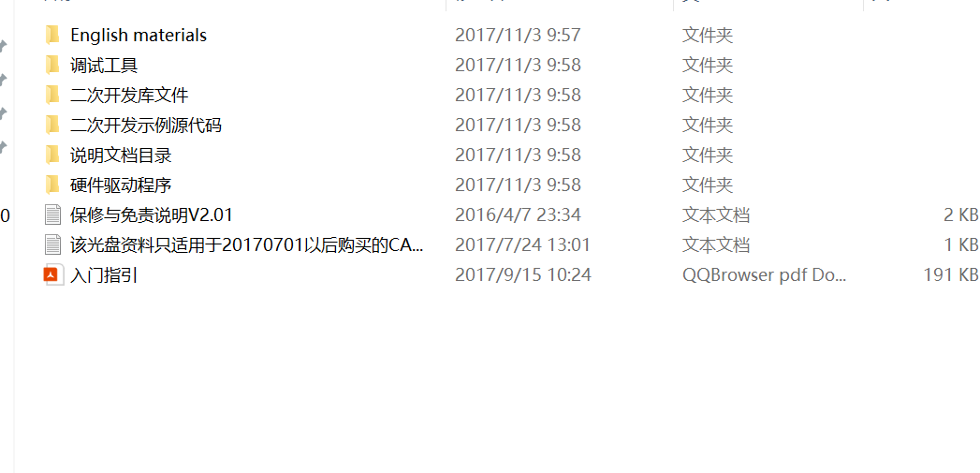The height and width of the screenshot is (473, 980).
Task: Click the 硬件驱动程序 folder icon
Action: [52, 185]
